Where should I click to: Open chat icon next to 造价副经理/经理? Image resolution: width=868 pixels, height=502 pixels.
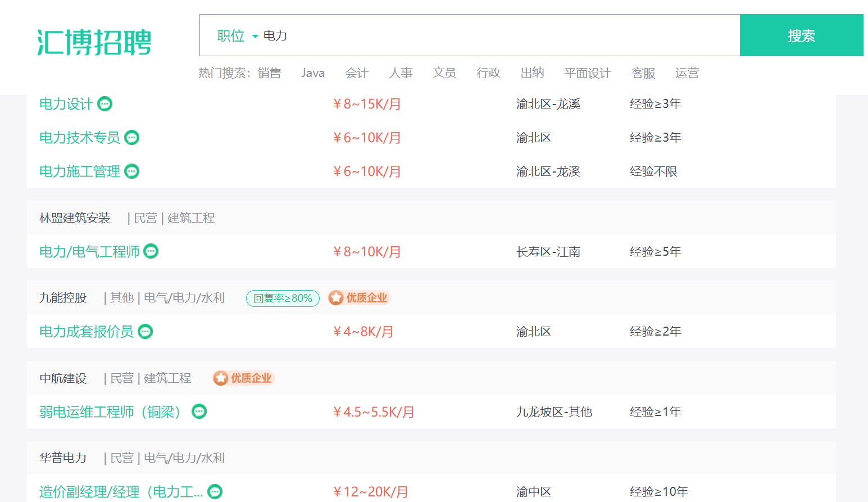click(x=215, y=492)
